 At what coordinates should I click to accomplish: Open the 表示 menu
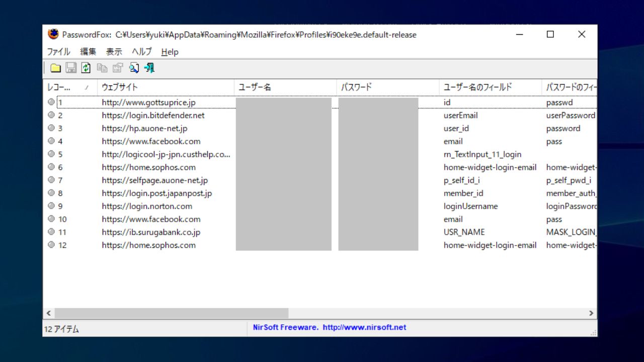[114, 52]
